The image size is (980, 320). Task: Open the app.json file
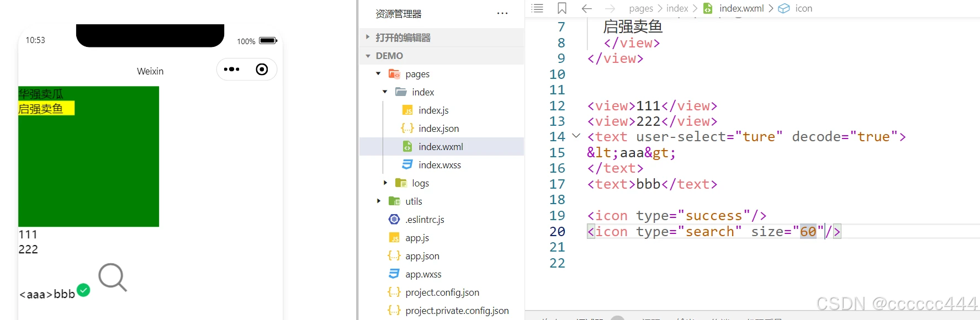(422, 256)
